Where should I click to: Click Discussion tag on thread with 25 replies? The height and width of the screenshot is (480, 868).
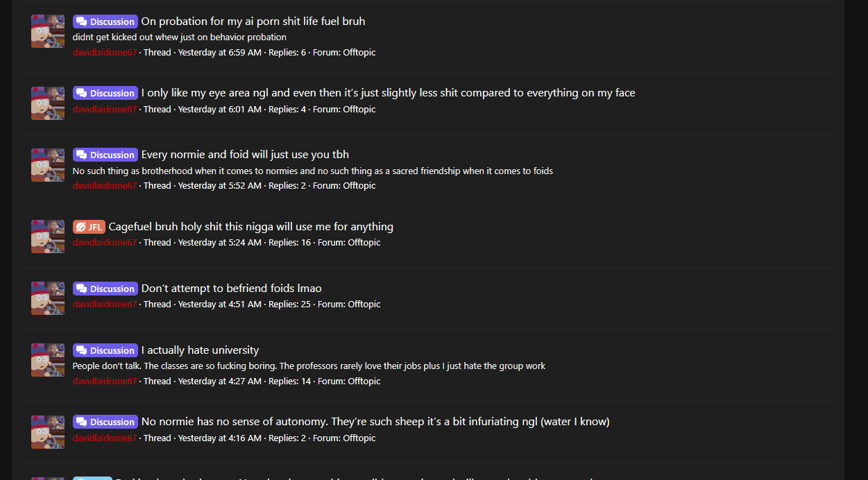click(105, 289)
